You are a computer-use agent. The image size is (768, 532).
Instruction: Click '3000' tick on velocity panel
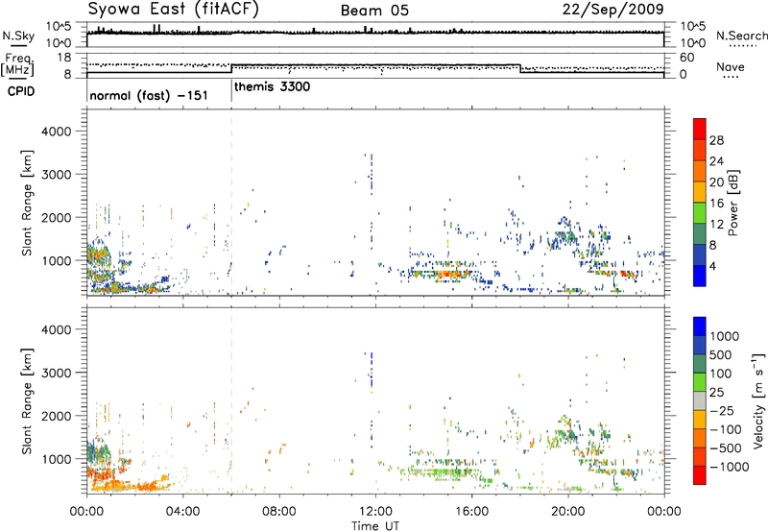tap(57, 373)
